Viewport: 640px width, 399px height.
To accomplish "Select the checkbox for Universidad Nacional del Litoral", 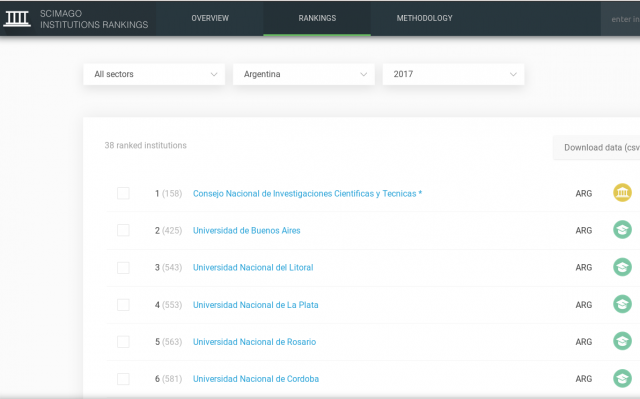I will [x=123, y=268].
